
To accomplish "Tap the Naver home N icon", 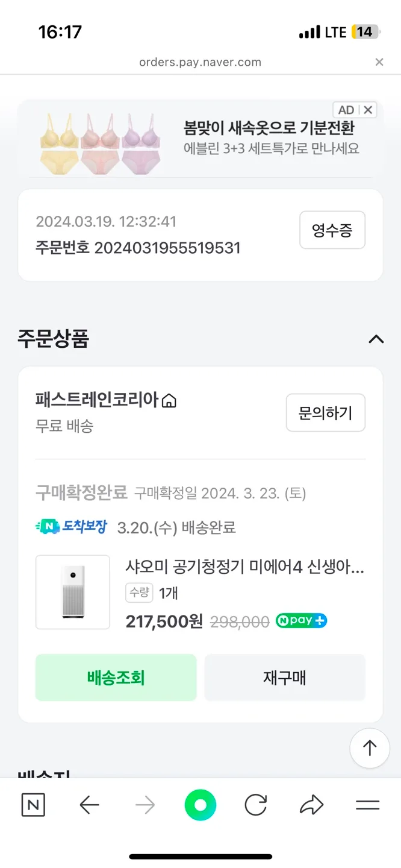I will (x=33, y=805).
